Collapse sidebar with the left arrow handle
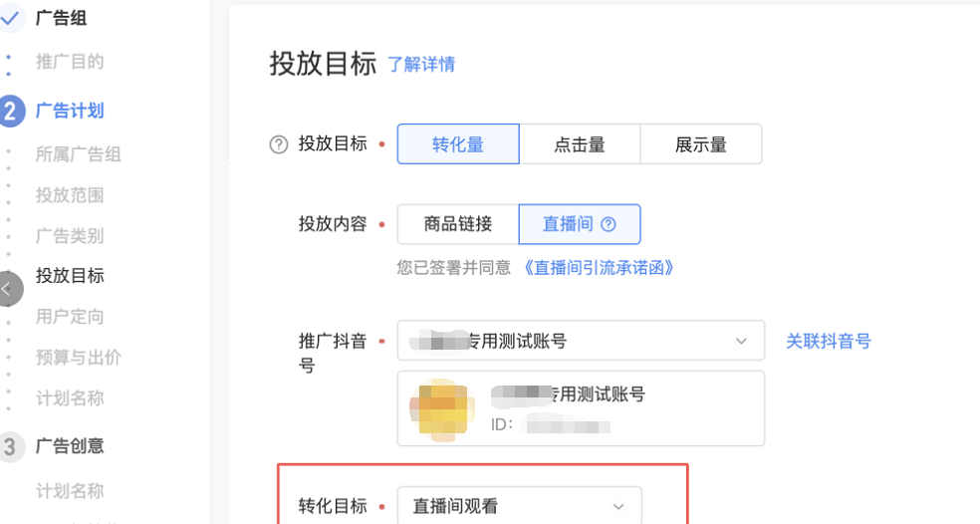The image size is (980, 524). click(x=8, y=289)
